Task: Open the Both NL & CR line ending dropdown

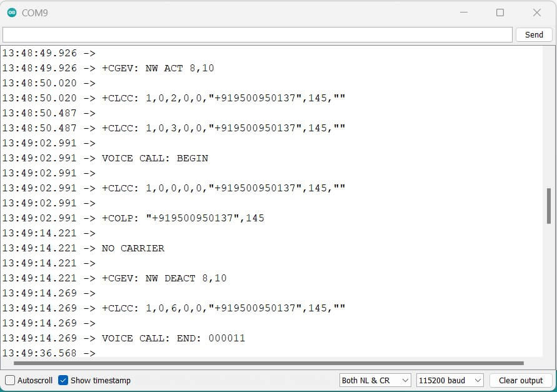Action: click(x=375, y=380)
